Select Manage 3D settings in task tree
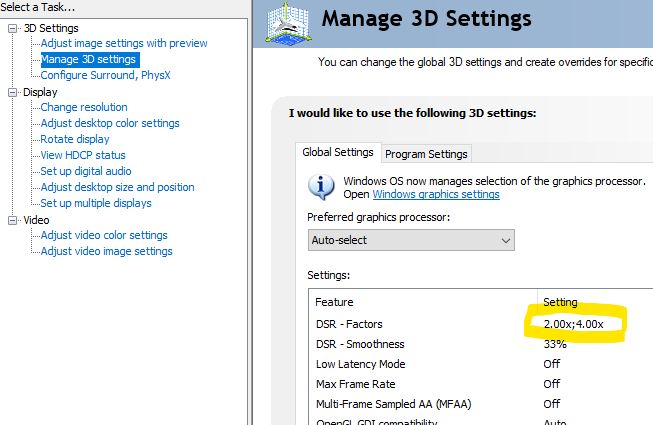The width and height of the screenshot is (653, 425). click(88, 60)
